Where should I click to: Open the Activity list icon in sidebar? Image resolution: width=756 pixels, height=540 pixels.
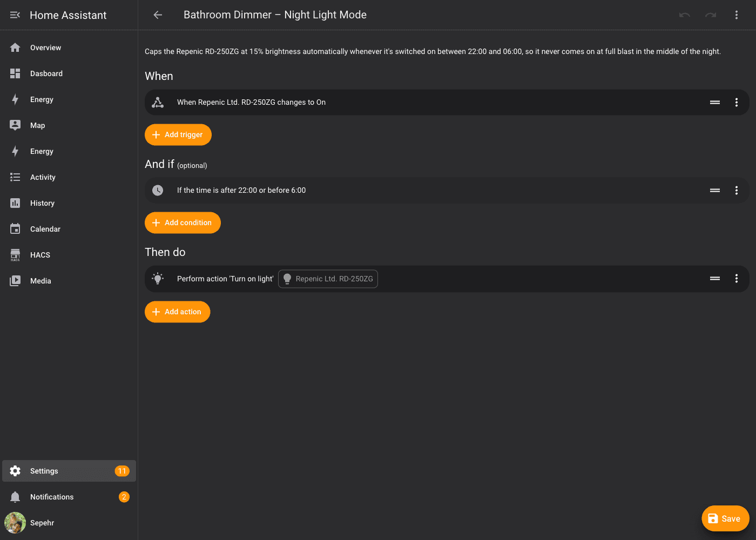[15, 177]
